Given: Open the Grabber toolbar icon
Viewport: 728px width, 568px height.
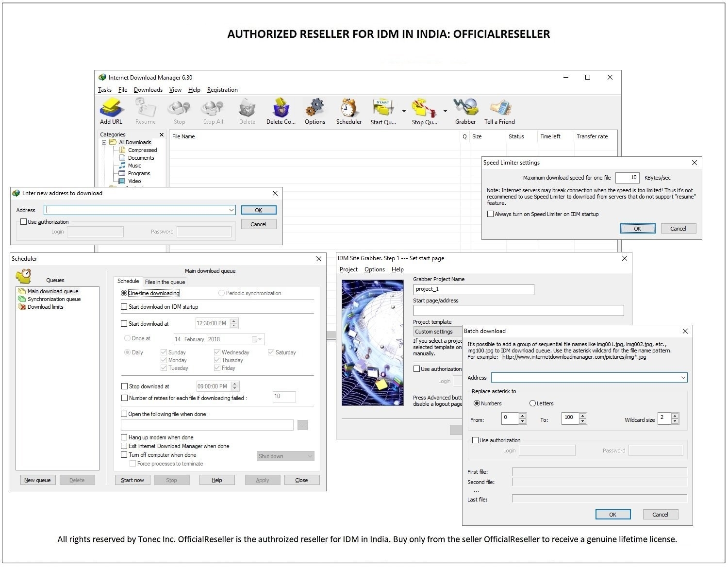Looking at the screenshot, I should click(465, 111).
